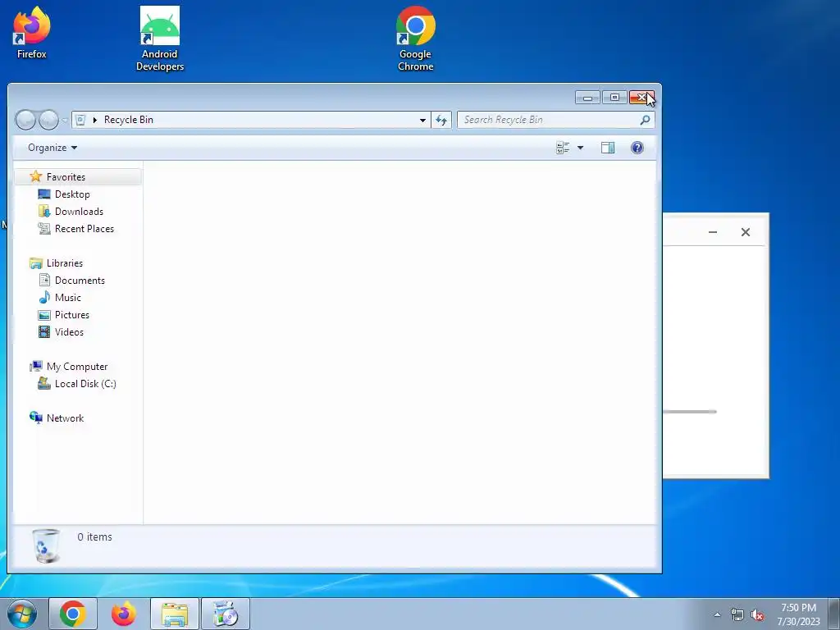Click the Network globe icon
840x630 pixels.
tap(36, 418)
